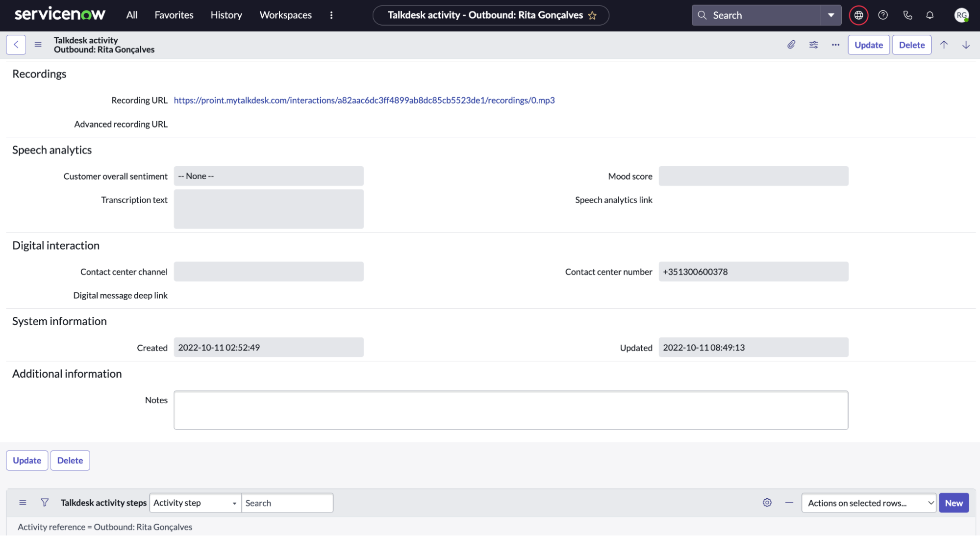Screen dimensions: 980x536
Task: Click the activity steps Search box
Action: (287, 503)
